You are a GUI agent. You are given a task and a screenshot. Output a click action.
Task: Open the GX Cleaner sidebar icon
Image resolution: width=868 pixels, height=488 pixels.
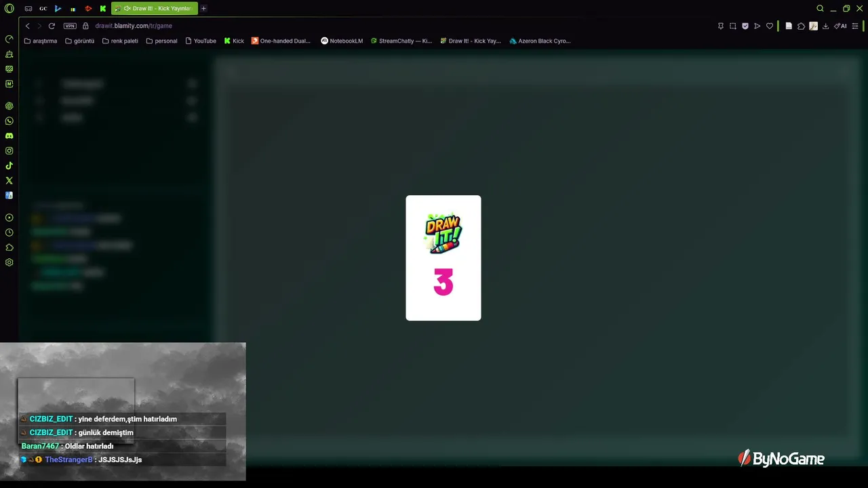coord(9,54)
